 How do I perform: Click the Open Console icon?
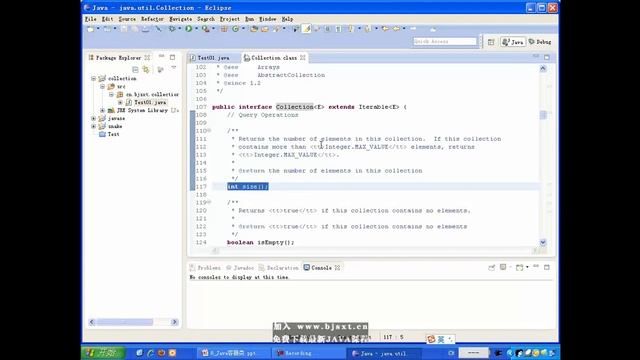pyautogui.click(x=519, y=267)
